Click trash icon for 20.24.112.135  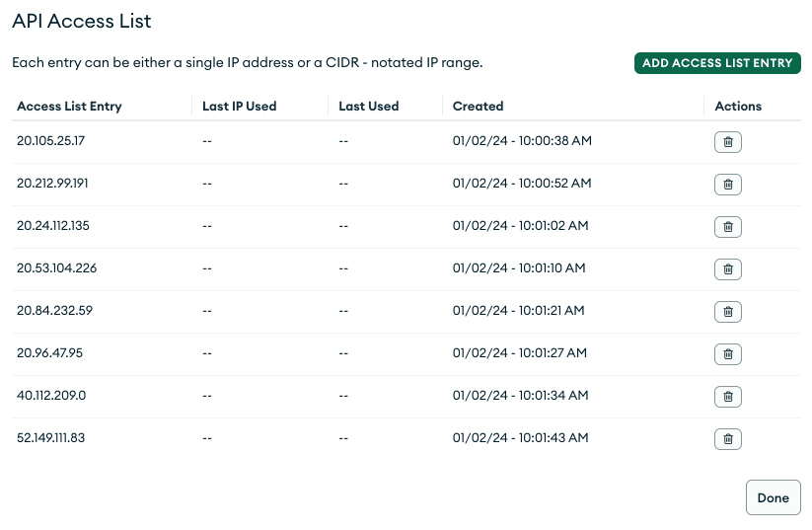point(727,227)
